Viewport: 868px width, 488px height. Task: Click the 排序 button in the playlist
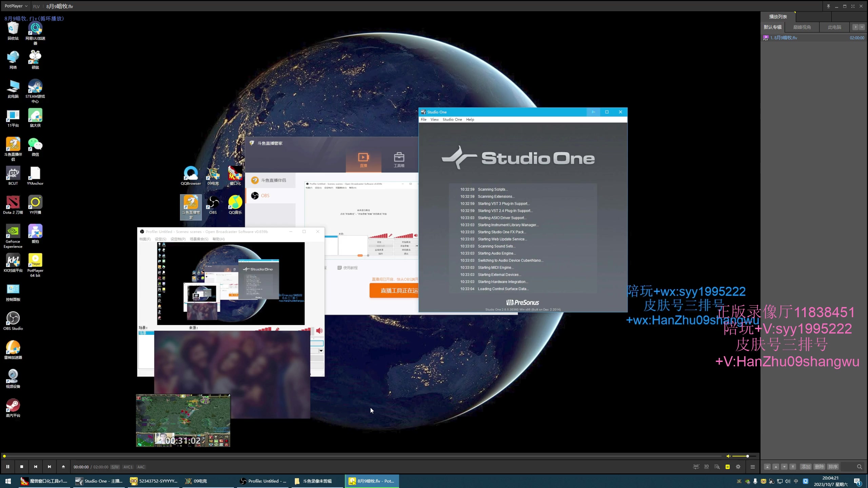(x=833, y=467)
